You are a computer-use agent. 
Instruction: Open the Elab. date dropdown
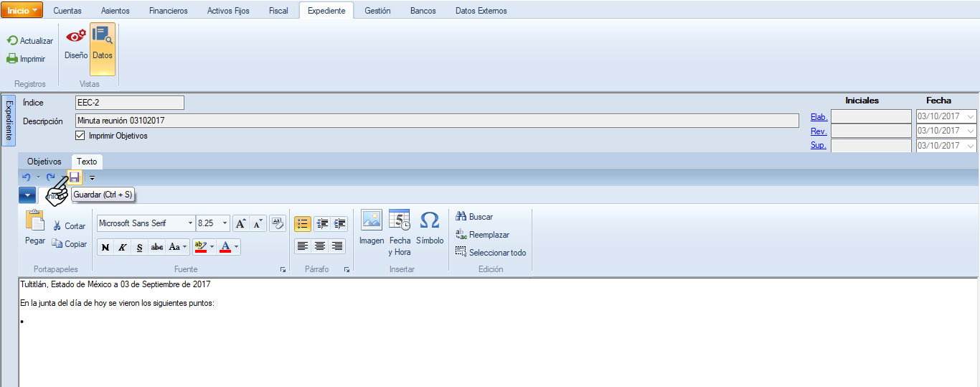pyautogui.click(x=971, y=116)
